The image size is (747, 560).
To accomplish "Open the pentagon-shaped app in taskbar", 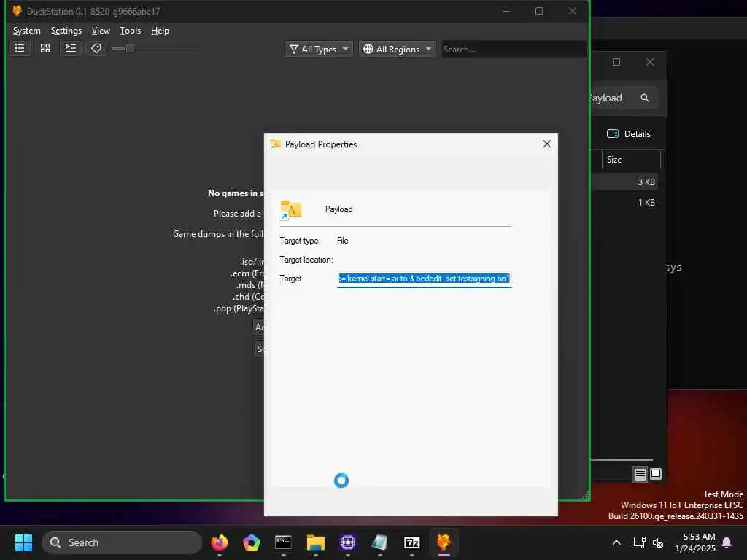I will pyautogui.click(x=251, y=542).
